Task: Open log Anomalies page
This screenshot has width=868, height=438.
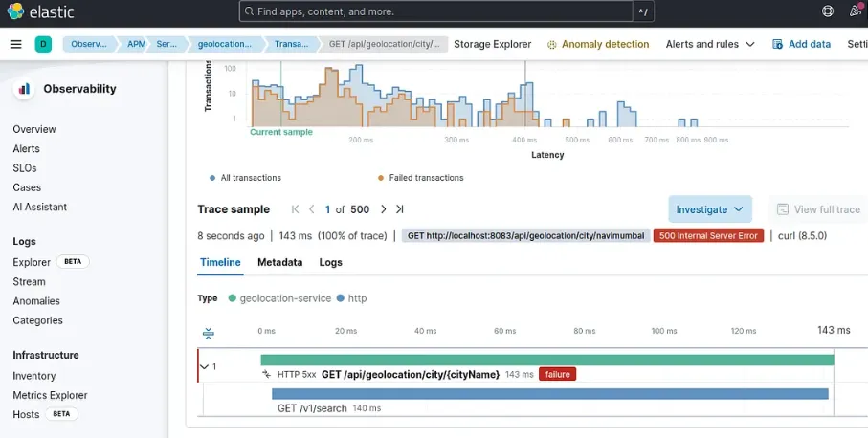Action: 36,301
